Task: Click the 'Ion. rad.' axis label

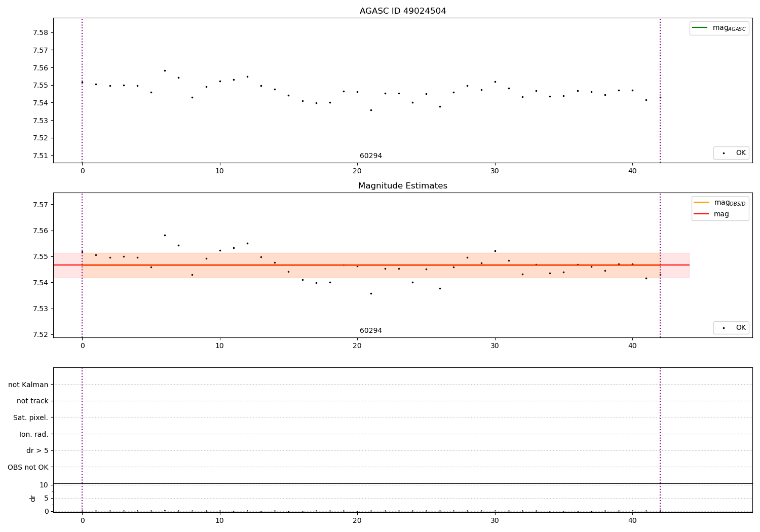Action: pos(34,434)
